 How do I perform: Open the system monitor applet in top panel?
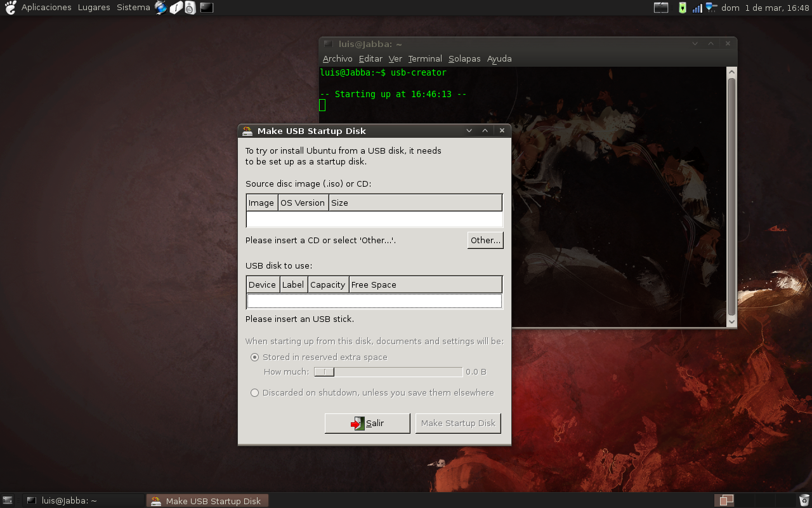coord(661,8)
